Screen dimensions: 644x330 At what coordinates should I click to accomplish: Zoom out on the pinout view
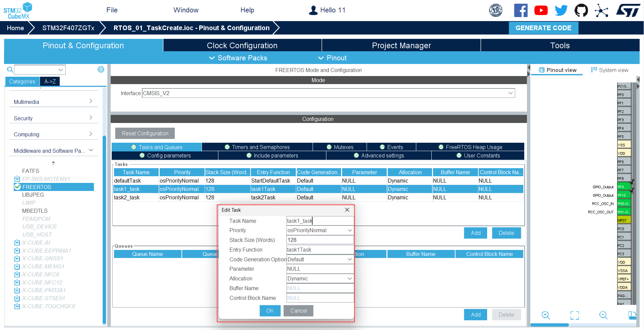pos(603,315)
